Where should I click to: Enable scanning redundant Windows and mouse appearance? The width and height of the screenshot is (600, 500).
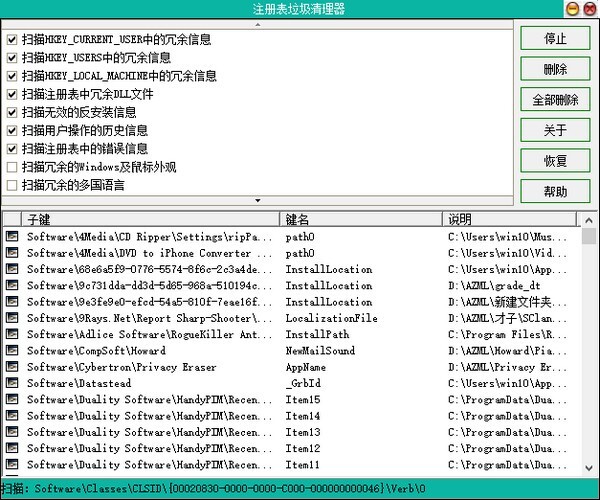tap(12, 167)
